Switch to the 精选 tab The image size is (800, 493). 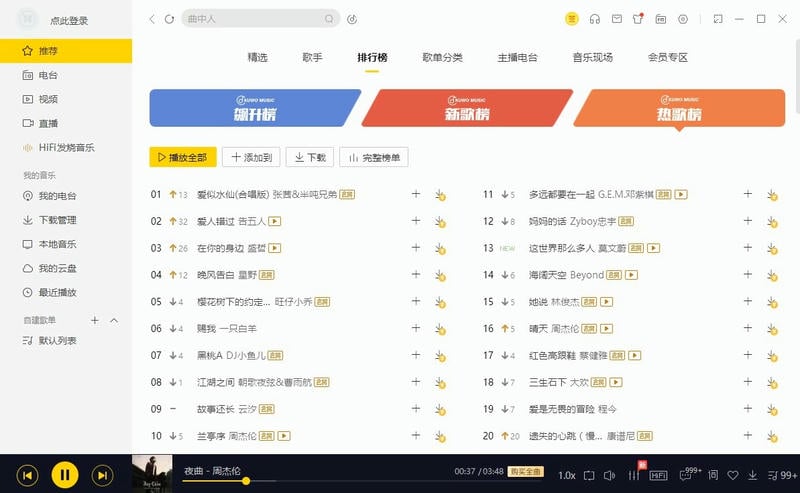pos(258,58)
